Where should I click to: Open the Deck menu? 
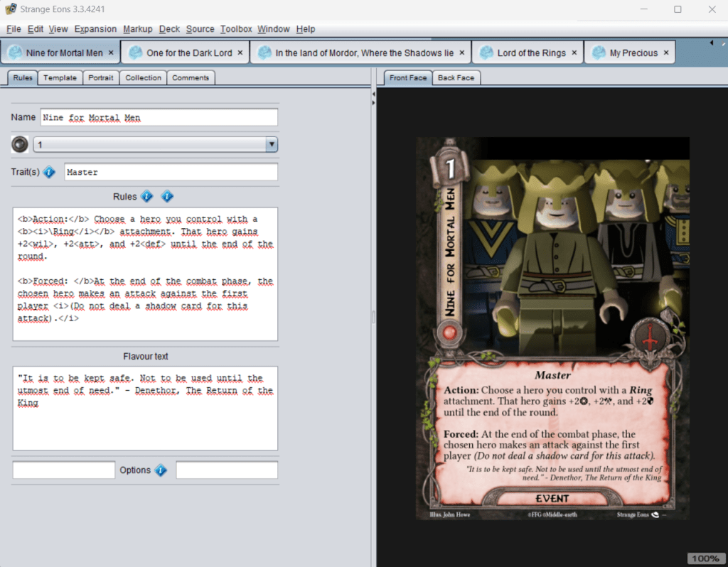[169, 29]
